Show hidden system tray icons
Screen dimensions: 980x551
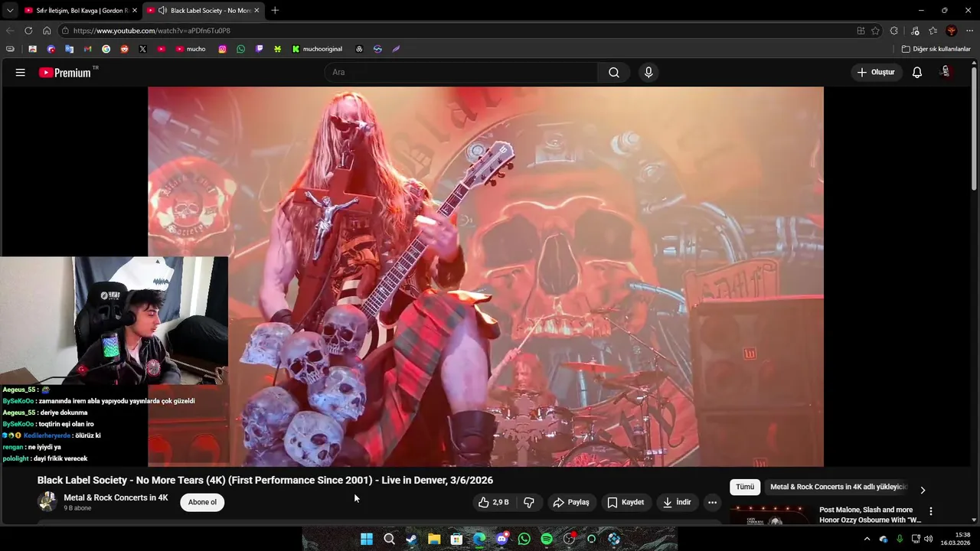(867, 539)
